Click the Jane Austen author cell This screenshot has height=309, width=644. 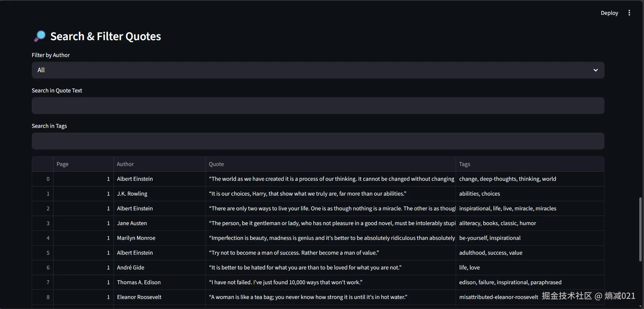tap(159, 223)
